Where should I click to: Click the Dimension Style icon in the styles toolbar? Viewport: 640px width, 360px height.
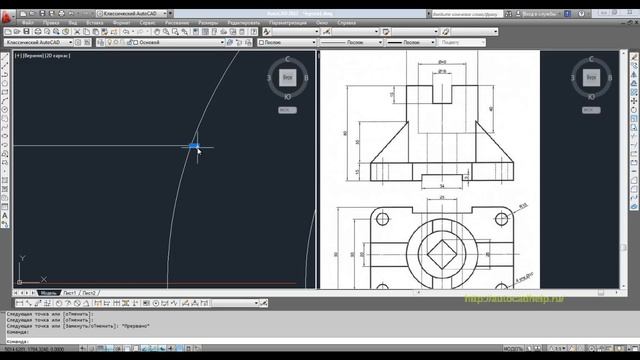pyautogui.click(x=327, y=31)
